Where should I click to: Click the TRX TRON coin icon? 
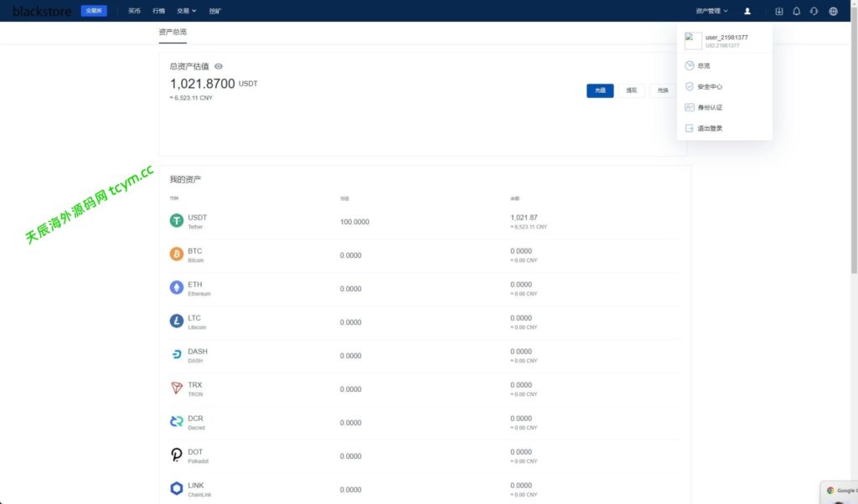177,388
